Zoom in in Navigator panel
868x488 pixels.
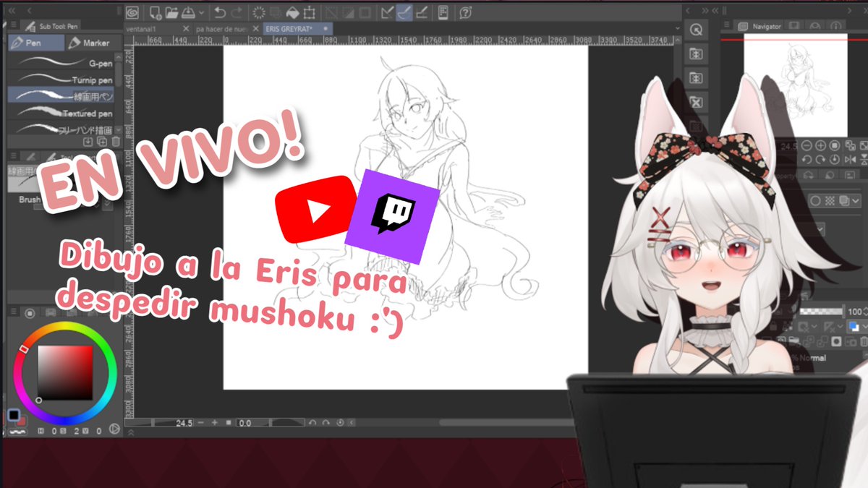coord(820,146)
